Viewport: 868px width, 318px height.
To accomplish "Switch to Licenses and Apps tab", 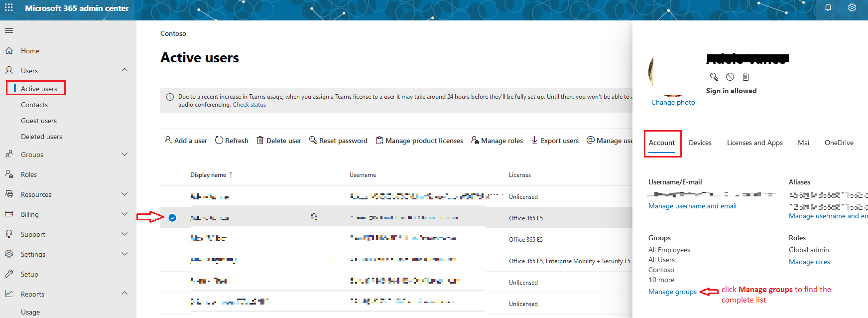I will 755,143.
